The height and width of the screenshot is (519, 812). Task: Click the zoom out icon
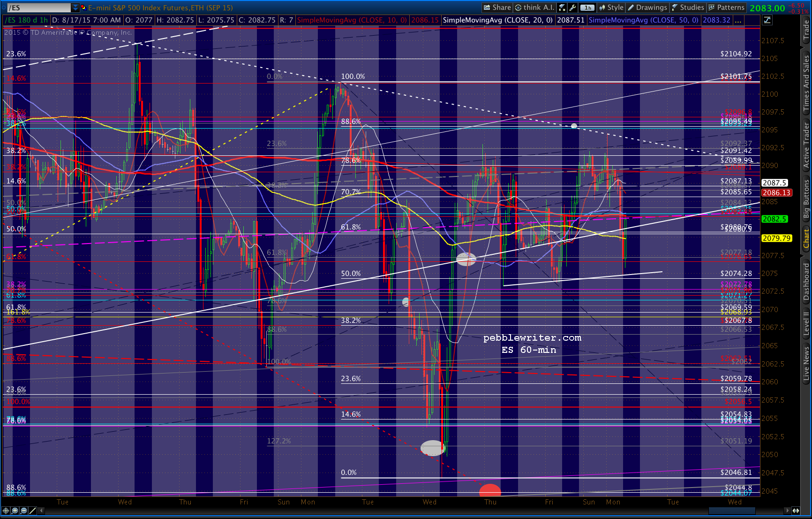(x=24, y=511)
